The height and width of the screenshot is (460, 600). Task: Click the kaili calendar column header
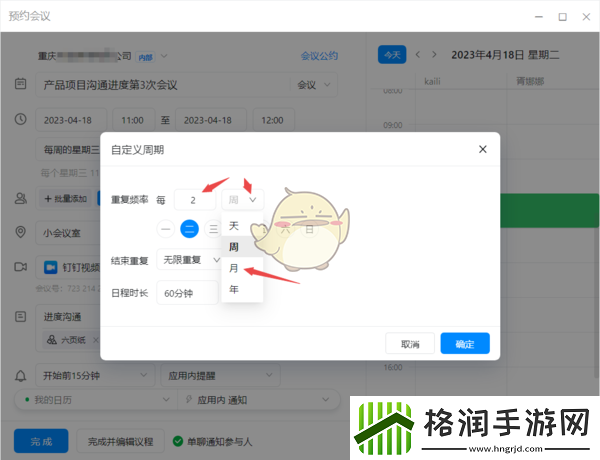coord(432,81)
